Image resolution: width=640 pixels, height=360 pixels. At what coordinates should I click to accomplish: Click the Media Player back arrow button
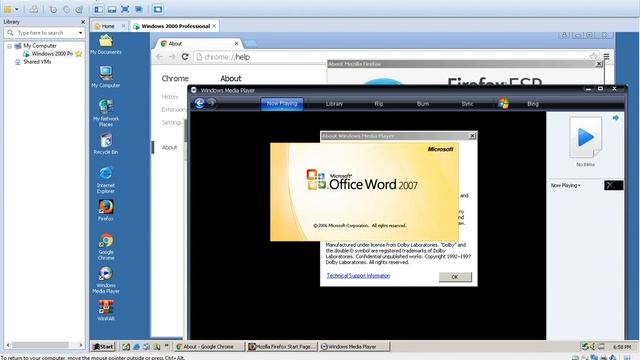(199, 103)
